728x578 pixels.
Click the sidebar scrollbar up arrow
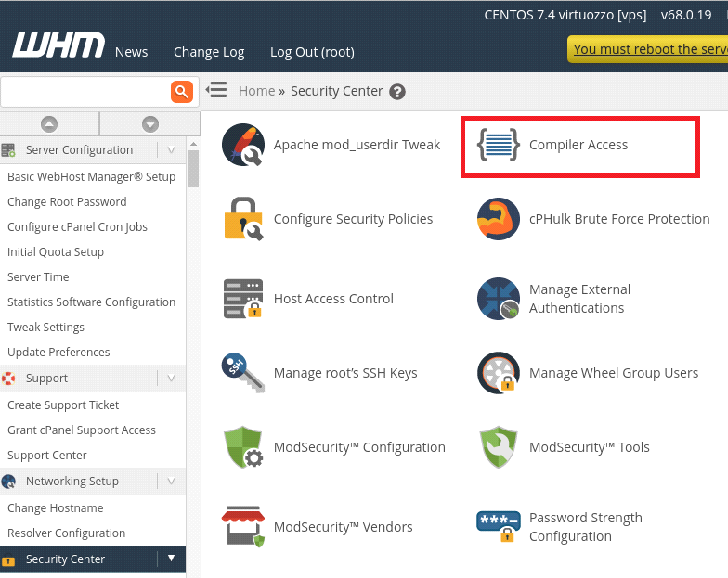(x=193, y=144)
